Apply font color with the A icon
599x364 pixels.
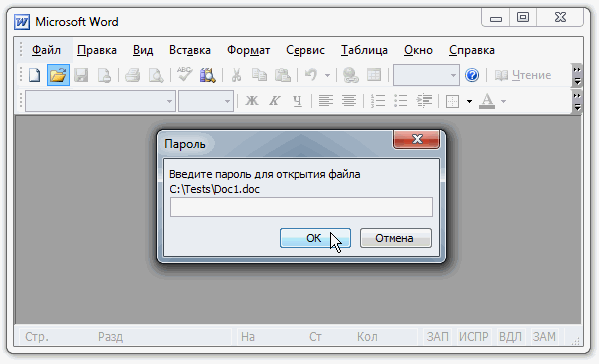coord(487,101)
